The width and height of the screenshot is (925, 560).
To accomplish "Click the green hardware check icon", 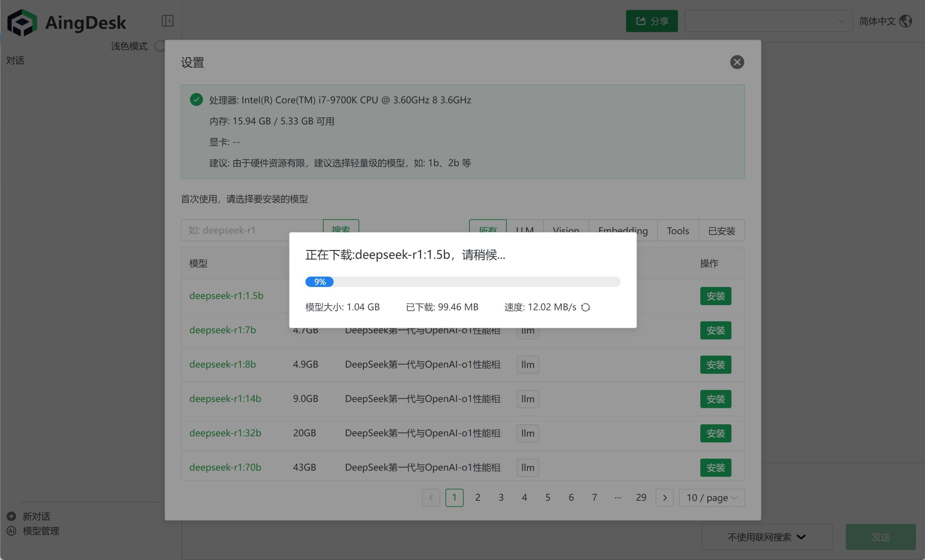I will [196, 100].
